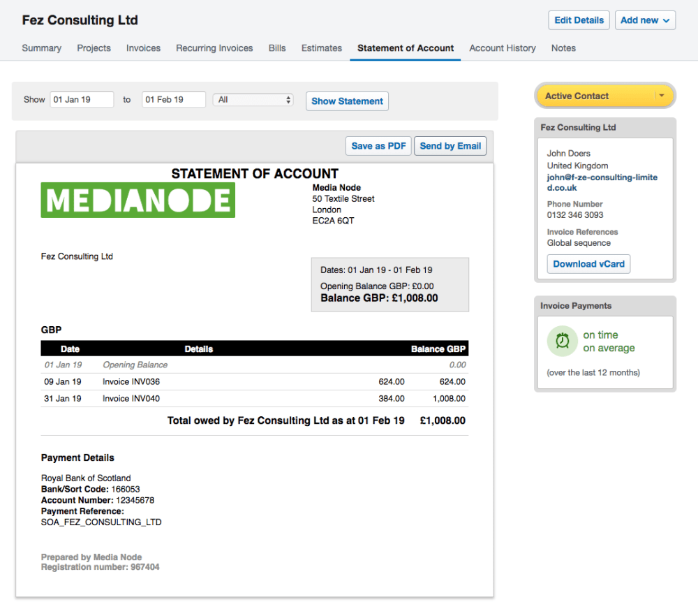The width and height of the screenshot is (698, 616).
Task: Open the Account History tab
Action: click(x=502, y=48)
